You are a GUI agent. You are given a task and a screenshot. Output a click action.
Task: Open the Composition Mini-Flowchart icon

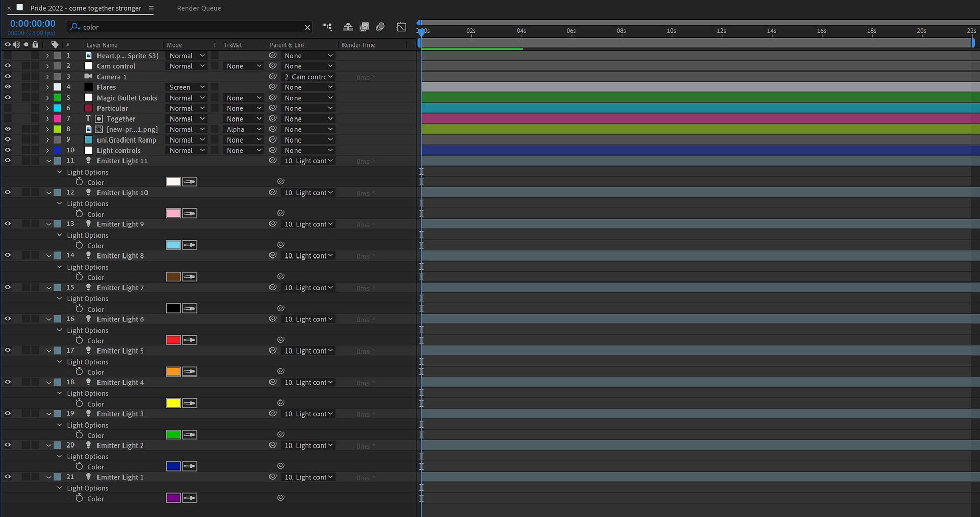click(x=327, y=27)
